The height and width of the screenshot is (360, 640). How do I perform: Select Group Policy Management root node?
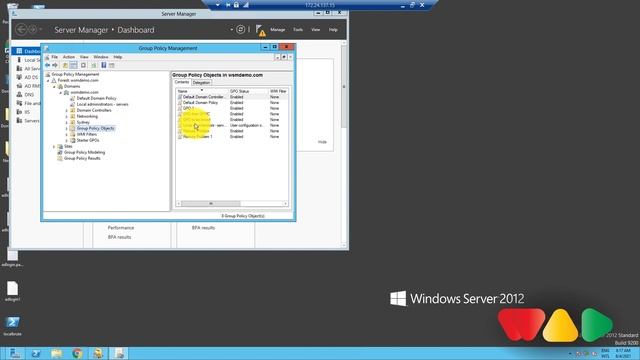[75, 75]
